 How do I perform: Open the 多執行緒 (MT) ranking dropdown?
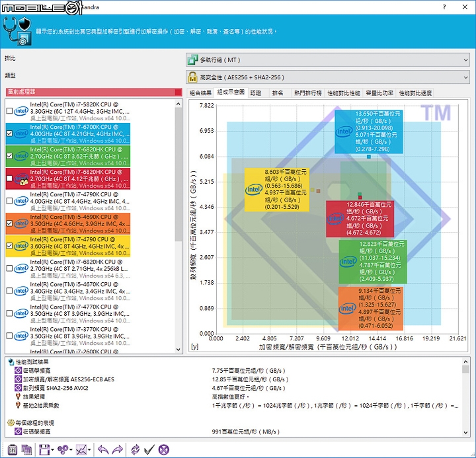pos(327,59)
